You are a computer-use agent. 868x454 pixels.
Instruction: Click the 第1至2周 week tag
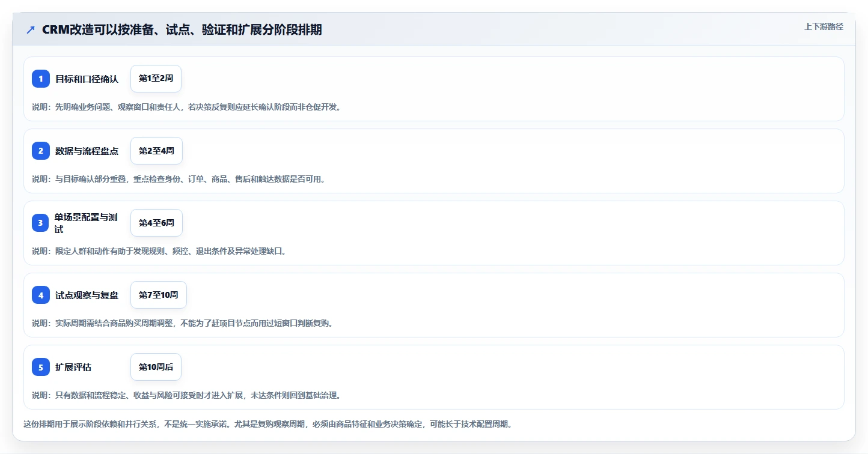click(156, 79)
